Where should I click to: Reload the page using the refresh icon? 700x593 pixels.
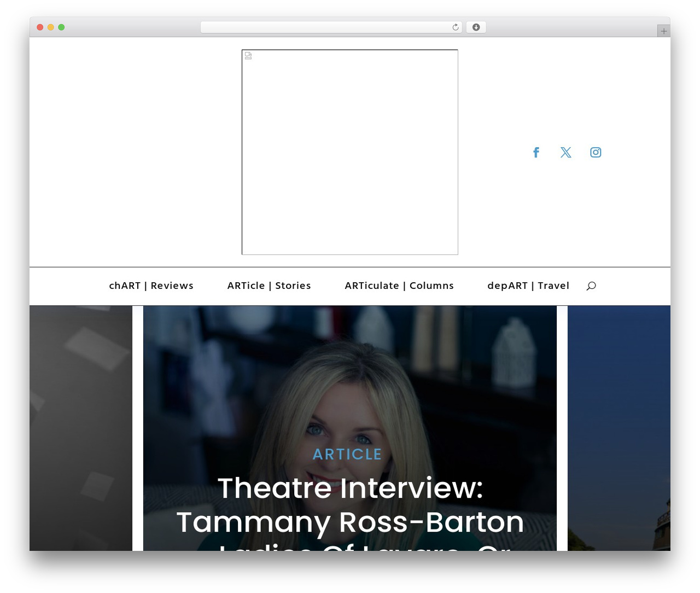click(455, 27)
